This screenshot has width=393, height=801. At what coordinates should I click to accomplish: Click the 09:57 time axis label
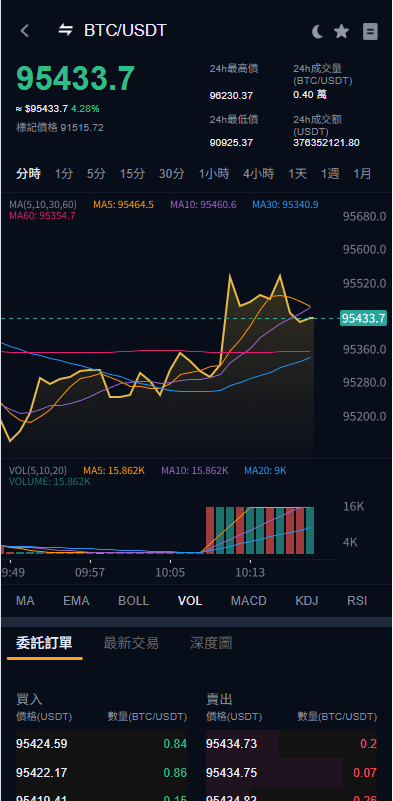pyautogui.click(x=90, y=573)
